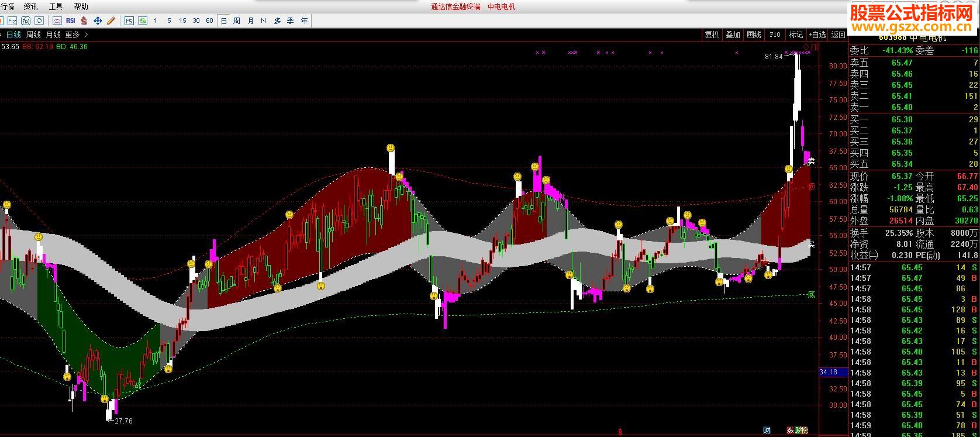Click the wave-line indicator chart icon

(57, 20)
